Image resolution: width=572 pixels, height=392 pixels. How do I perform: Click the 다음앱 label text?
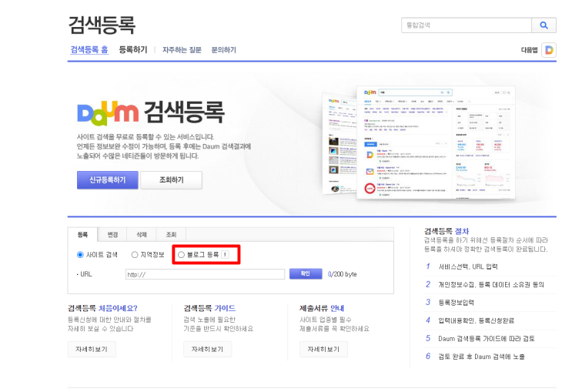tap(530, 50)
